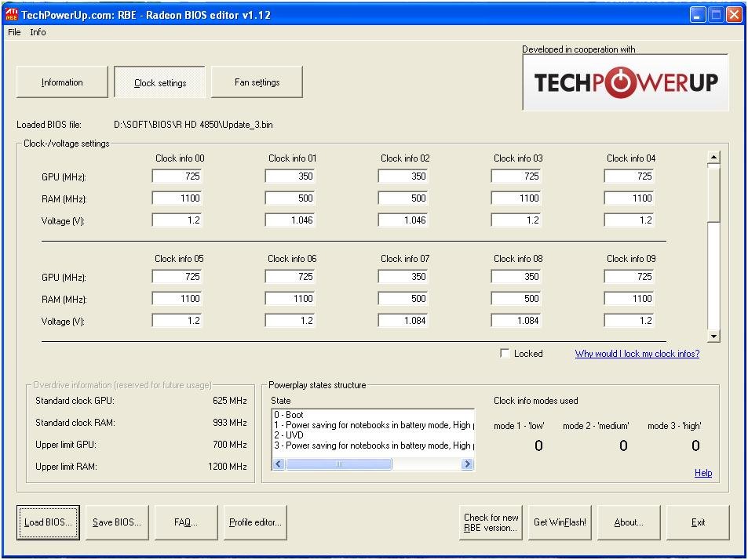This screenshot has height=560, width=748.
Task: Edit Clock info 04 GPU MHz field
Action: (629, 176)
